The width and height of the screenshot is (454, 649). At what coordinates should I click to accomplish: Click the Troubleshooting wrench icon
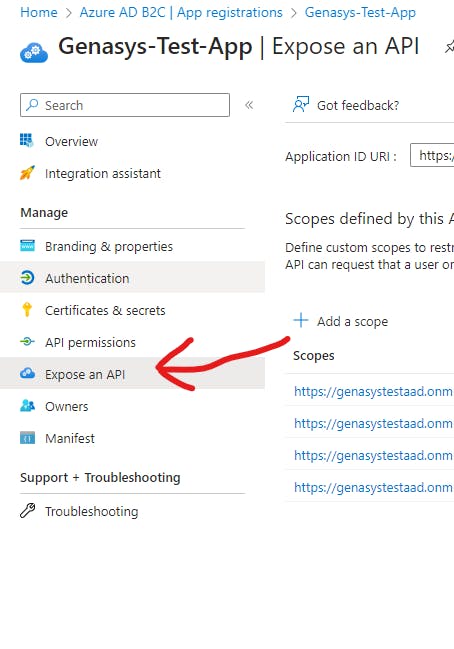pos(27,511)
